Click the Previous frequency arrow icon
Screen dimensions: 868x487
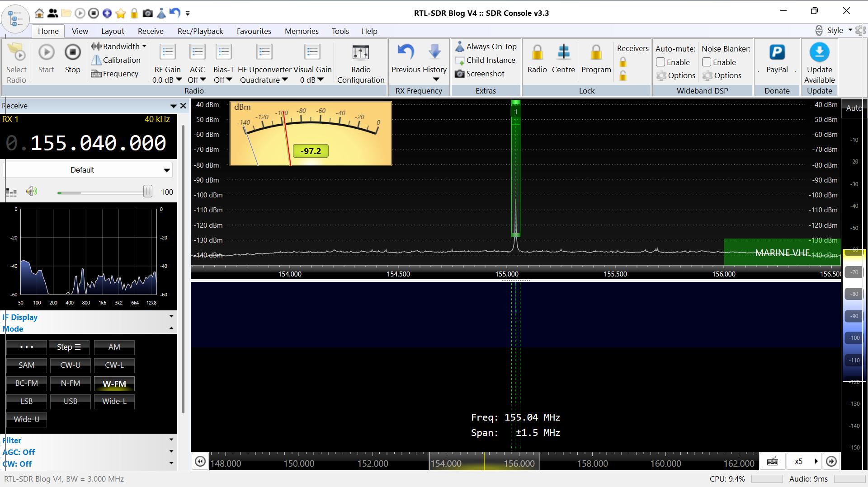[406, 53]
